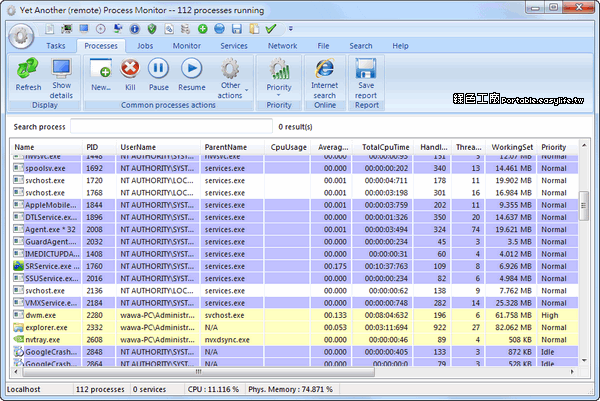Select the dwm.exe process row
Viewport: 600px width, 401px height.
point(295,315)
